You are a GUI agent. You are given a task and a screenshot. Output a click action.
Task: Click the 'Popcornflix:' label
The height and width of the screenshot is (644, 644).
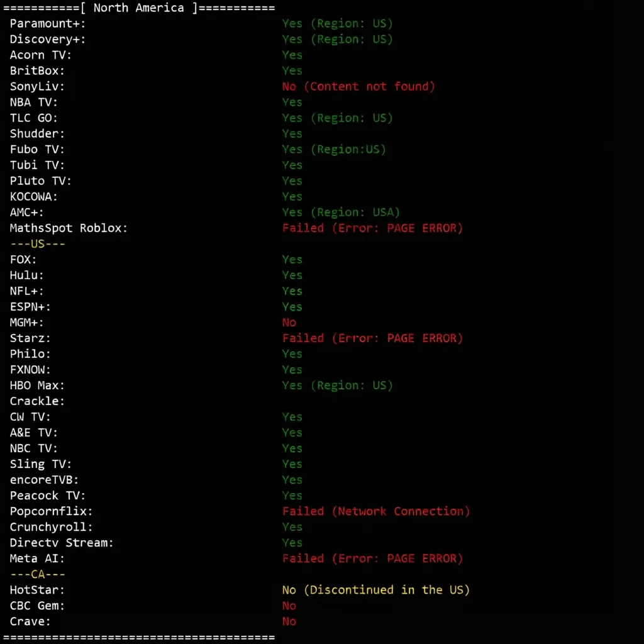52,511
